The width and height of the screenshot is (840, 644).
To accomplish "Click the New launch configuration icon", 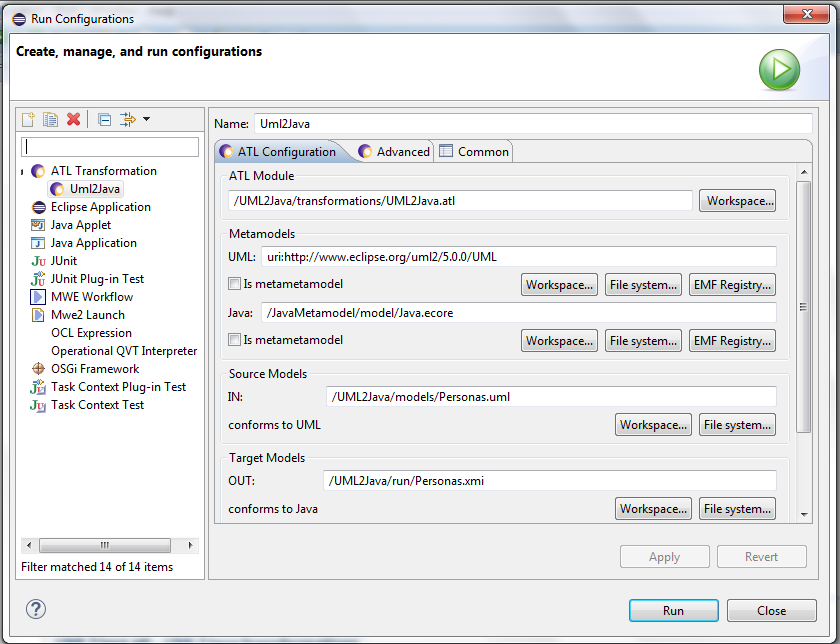I will [x=28, y=119].
